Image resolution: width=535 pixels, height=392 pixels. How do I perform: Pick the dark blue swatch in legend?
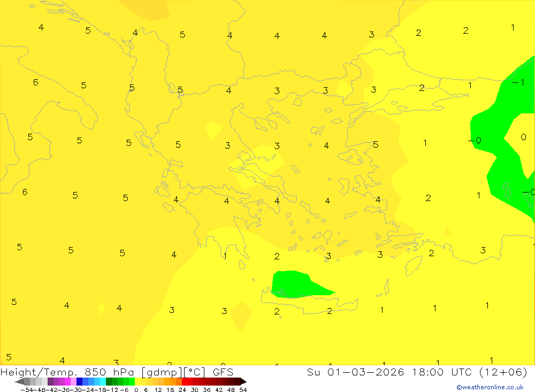tap(79, 382)
